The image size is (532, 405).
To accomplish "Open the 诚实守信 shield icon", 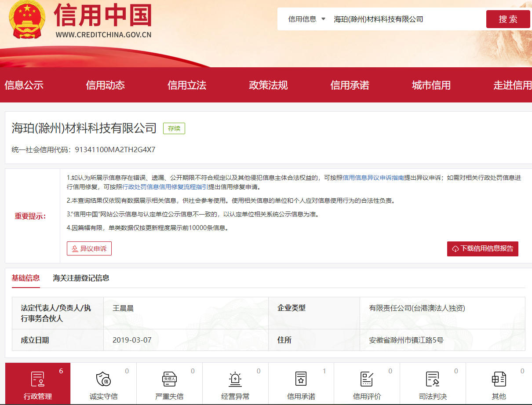I will tap(103, 379).
